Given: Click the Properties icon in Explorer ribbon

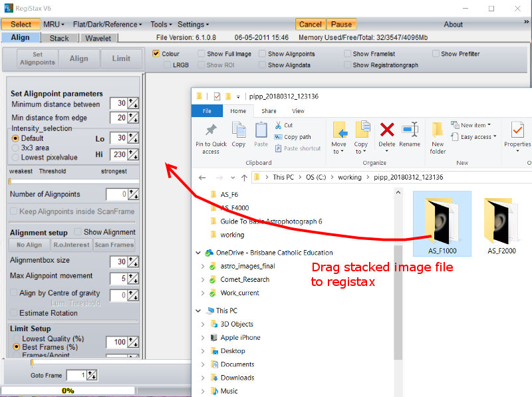Looking at the screenshot, I should 517,130.
